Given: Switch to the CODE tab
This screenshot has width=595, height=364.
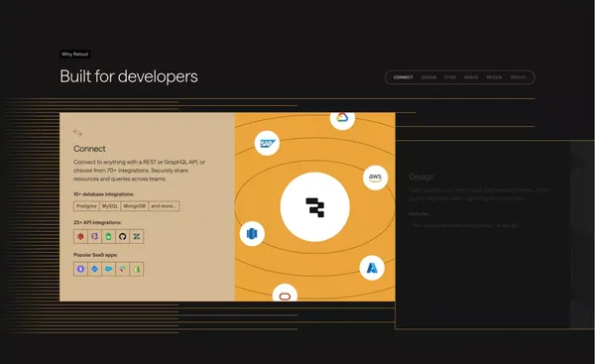Looking at the screenshot, I should click(x=450, y=77).
